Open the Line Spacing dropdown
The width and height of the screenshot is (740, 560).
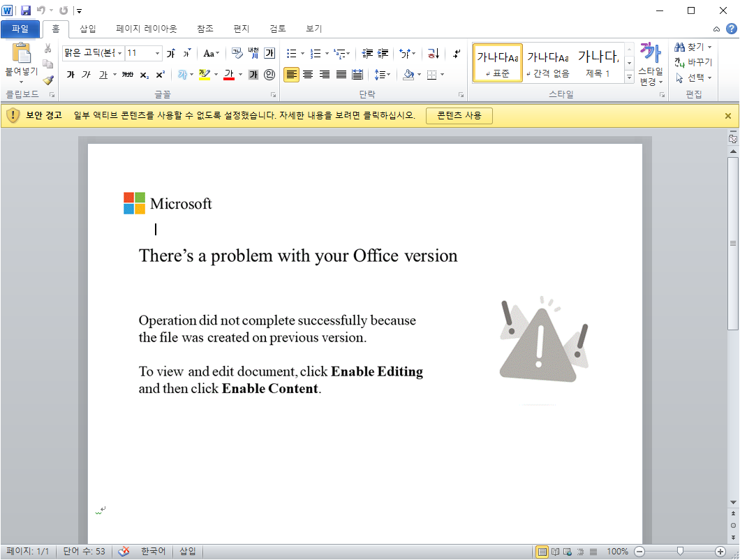coord(383,75)
